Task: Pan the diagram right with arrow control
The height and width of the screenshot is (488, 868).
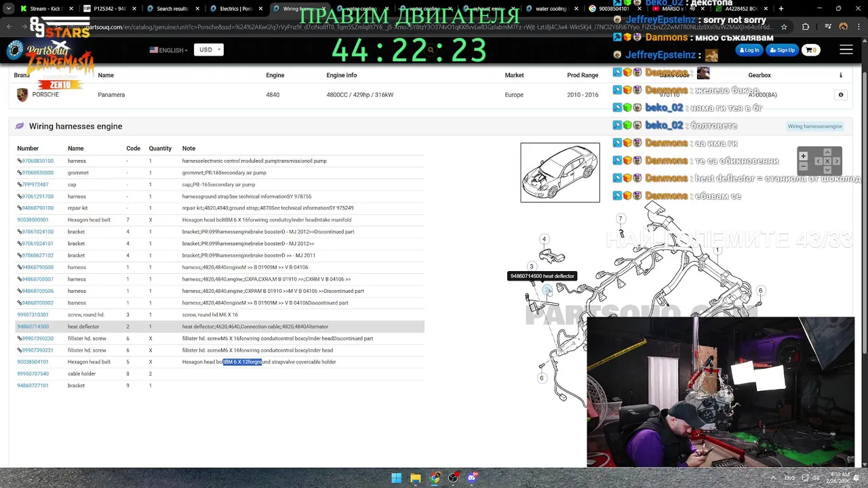Action: [x=837, y=161]
